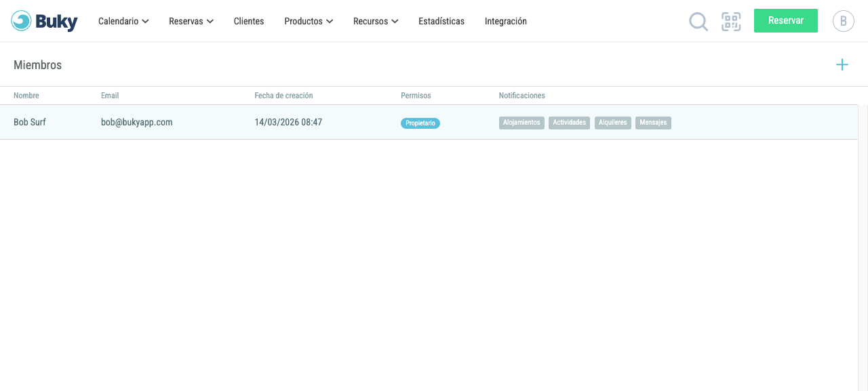Screen dimensions: 868x391
Task: Click the Alquileres notification tag
Action: (x=613, y=123)
